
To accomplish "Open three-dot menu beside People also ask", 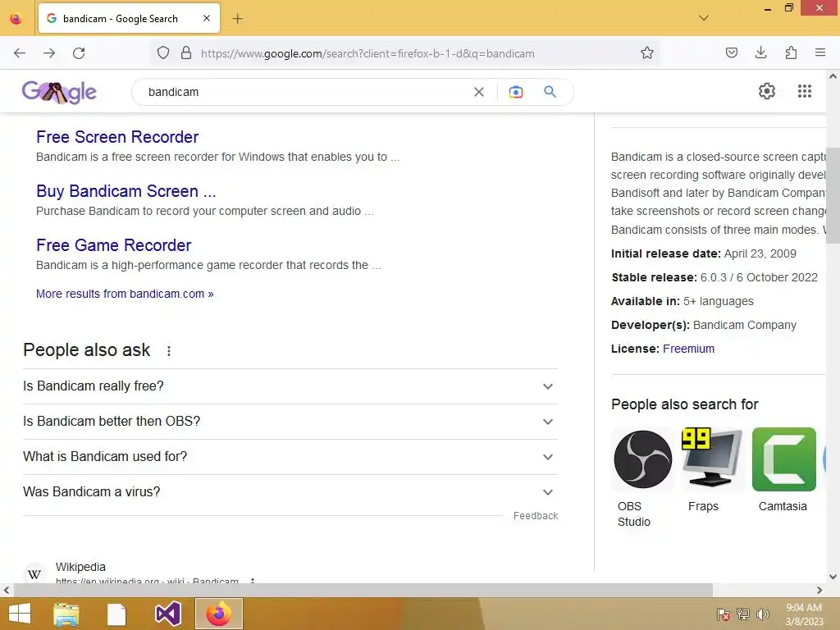I will point(169,351).
